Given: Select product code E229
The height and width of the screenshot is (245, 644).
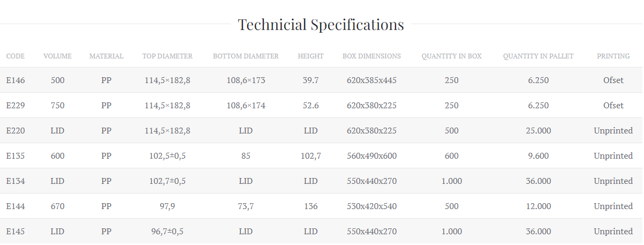Looking at the screenshot, I should click(16, 106).
